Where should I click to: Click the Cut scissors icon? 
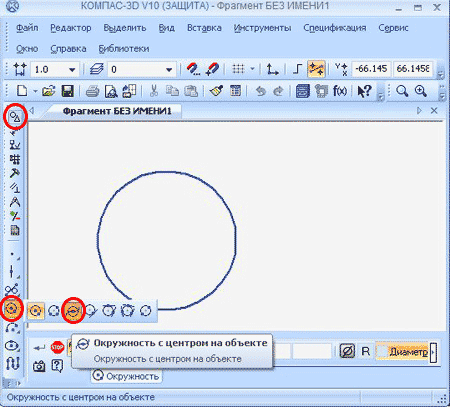click(x=154, y=91)
